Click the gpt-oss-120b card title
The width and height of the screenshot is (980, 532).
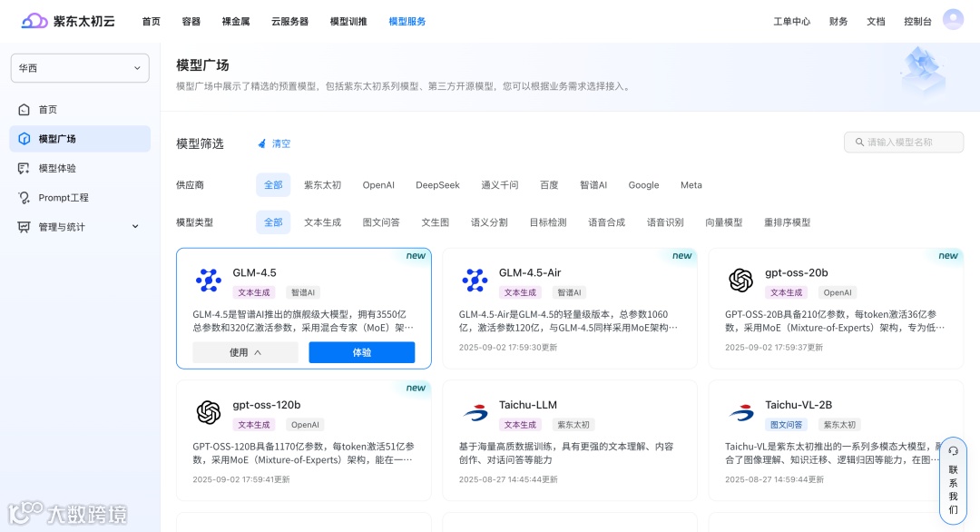point(267,405)
